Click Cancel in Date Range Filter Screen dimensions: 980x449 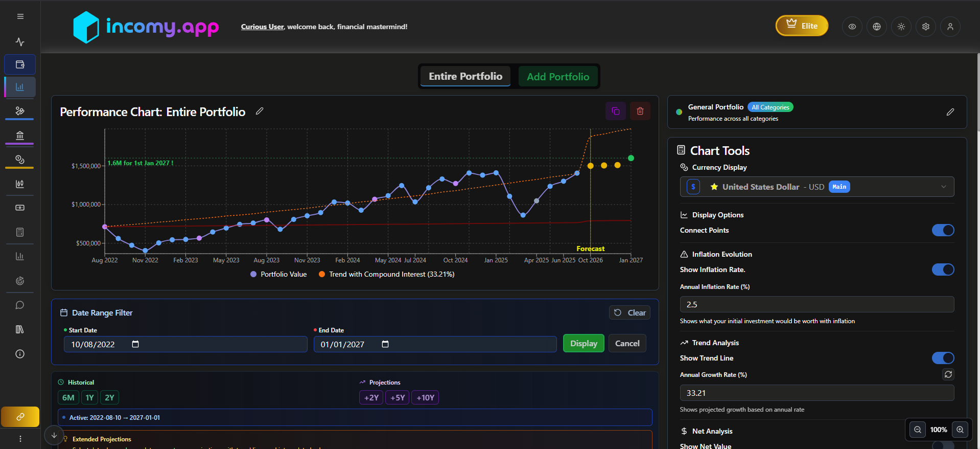click(627, 343)
